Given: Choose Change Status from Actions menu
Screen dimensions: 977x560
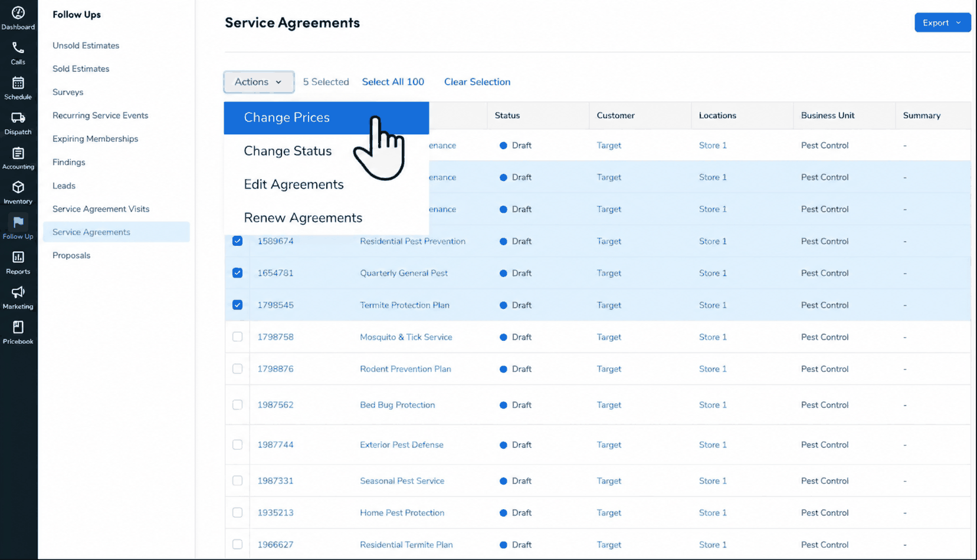Looking at the screenshot, I should (326, 151).
